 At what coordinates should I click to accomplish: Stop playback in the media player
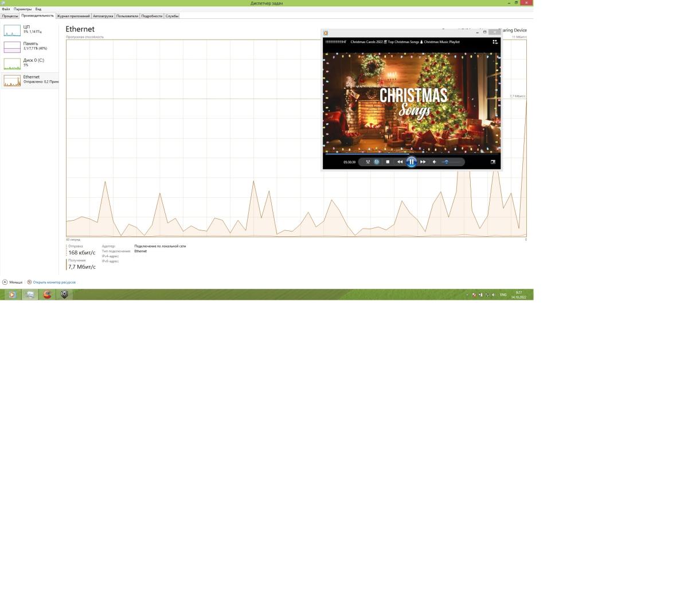(388, 162)
